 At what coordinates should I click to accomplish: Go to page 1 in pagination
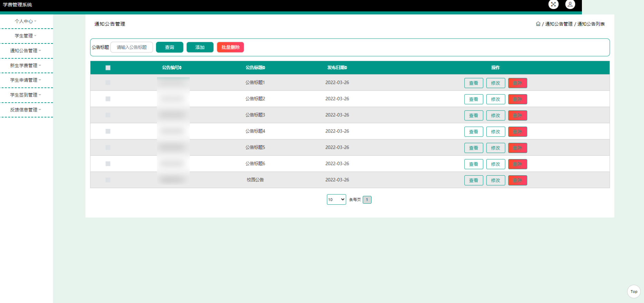367,199
